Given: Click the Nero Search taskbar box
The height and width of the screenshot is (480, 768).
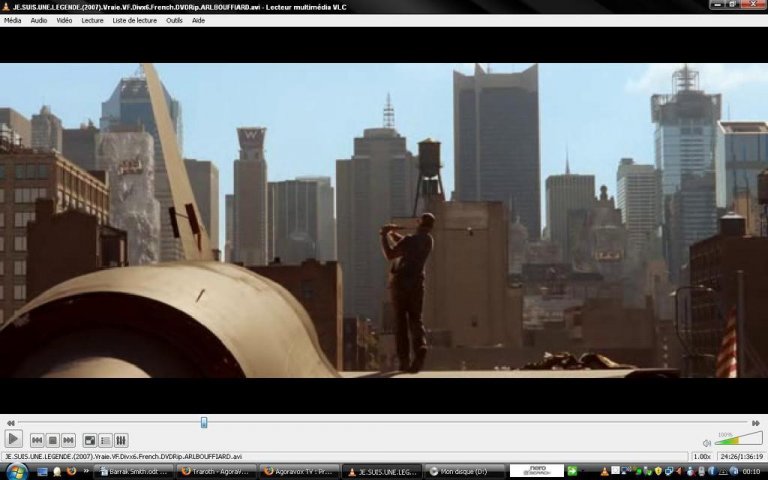Looking at the screenshot, I should coord(537,471).
